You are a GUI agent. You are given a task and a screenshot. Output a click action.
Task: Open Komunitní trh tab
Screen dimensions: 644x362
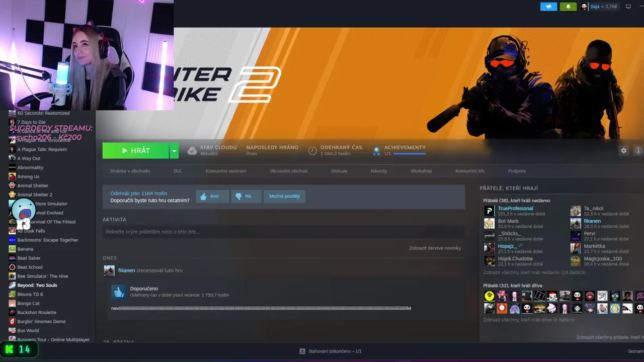pyautogui.click(x=470, y=171)
